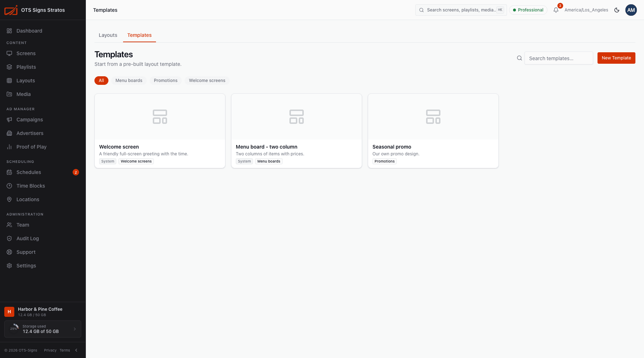Click the OTS Signs Stratos logo
Viewport: 644px width, 358px height.
11,10
